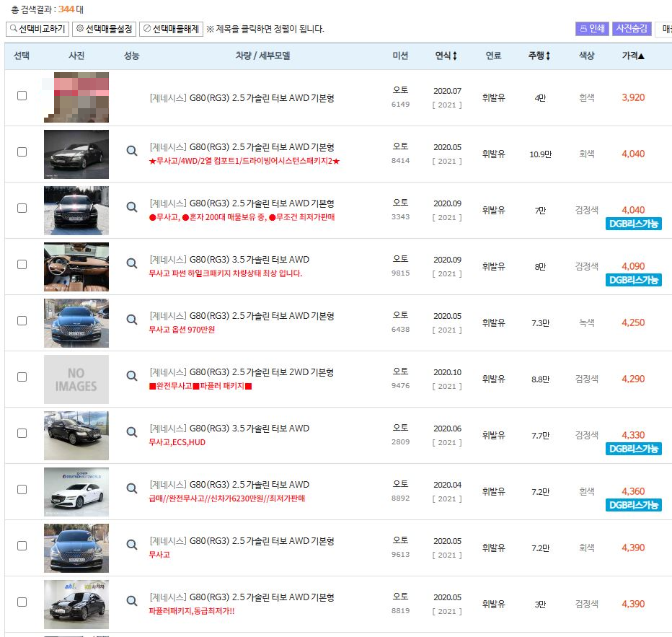The width and height of the screenshot is (672, 637).
Task: Open NO IMAGES thumbnail of 4,290 listing
Action: click(x=76, y=379)
